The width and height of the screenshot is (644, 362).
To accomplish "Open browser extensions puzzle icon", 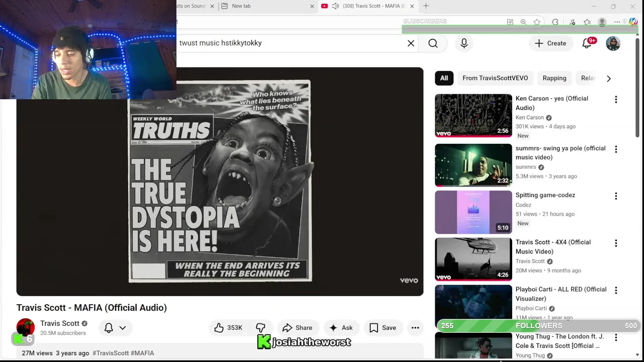I will click(x=555, y=22).
